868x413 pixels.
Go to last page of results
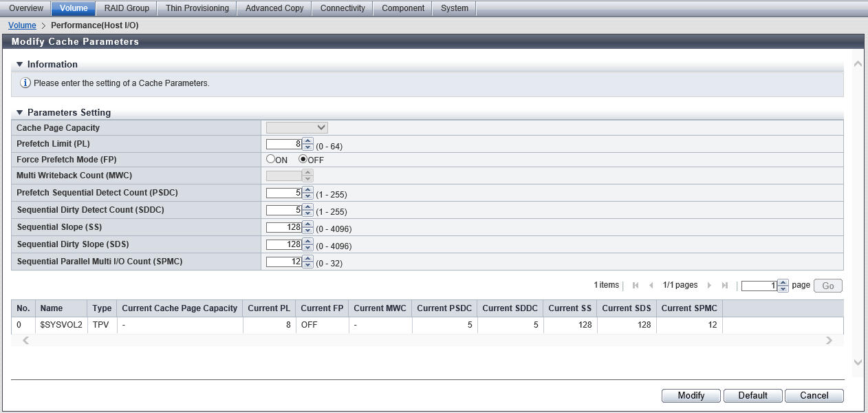coord(725,286)
